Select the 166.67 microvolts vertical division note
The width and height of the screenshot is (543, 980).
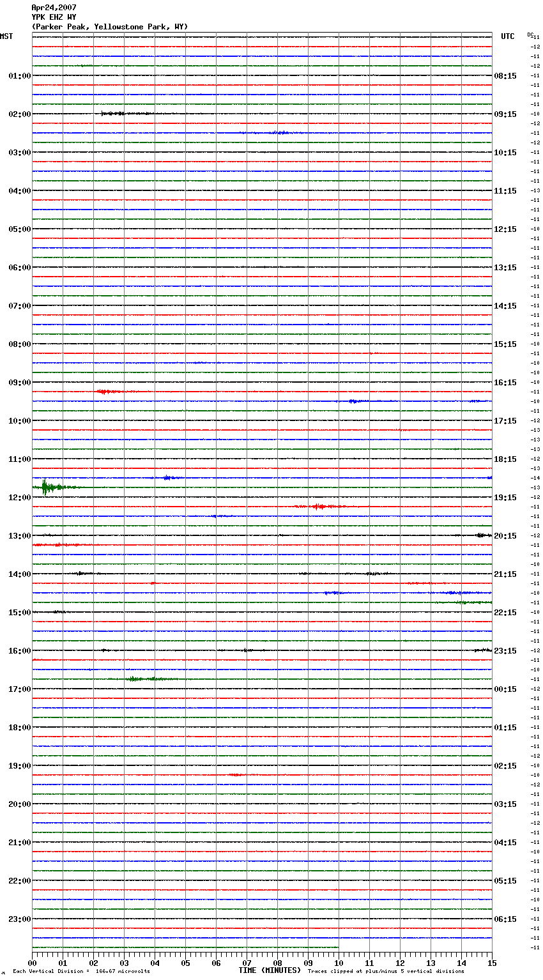pyautogui.click(x=81, y=972)
